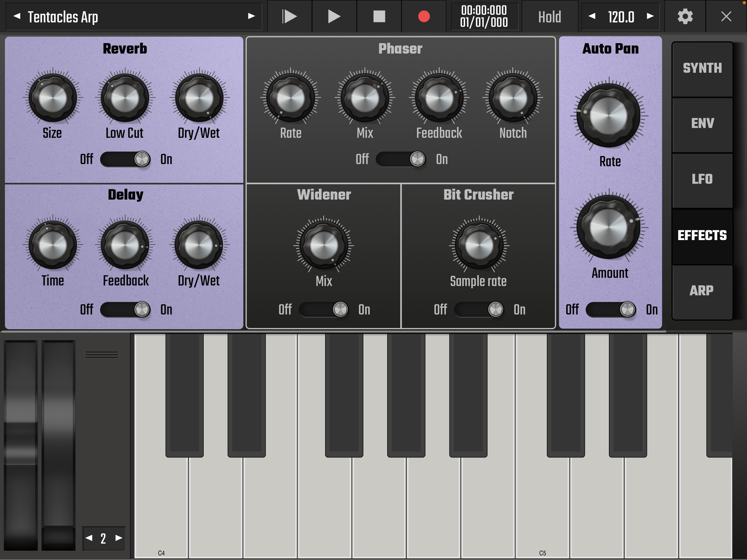Play the C4 piano key

(x=161, y=507)
